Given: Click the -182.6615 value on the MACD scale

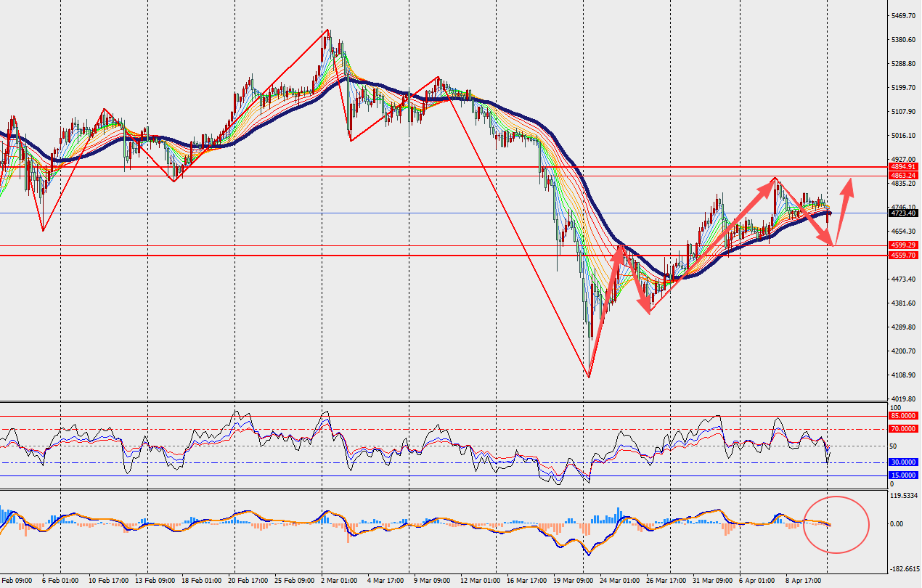Looking at the screenshot, I should (905, 569).
